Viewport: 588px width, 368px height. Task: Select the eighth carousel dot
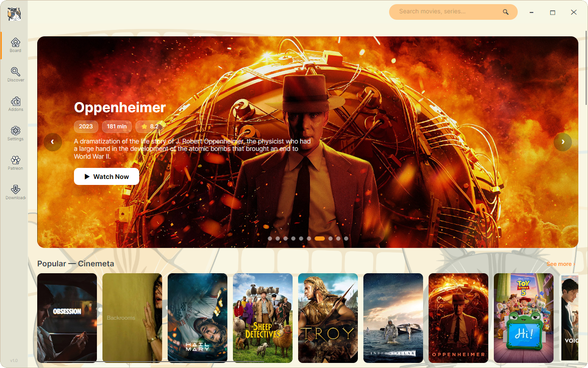pos(330,239)
